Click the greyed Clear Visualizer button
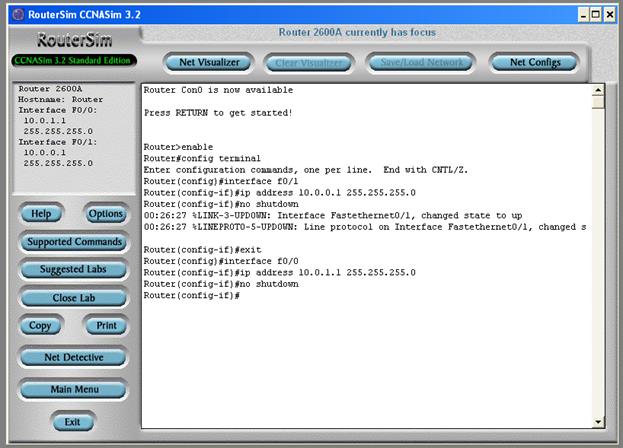This screenshot has width=623, height=448. tap(308, 62)
